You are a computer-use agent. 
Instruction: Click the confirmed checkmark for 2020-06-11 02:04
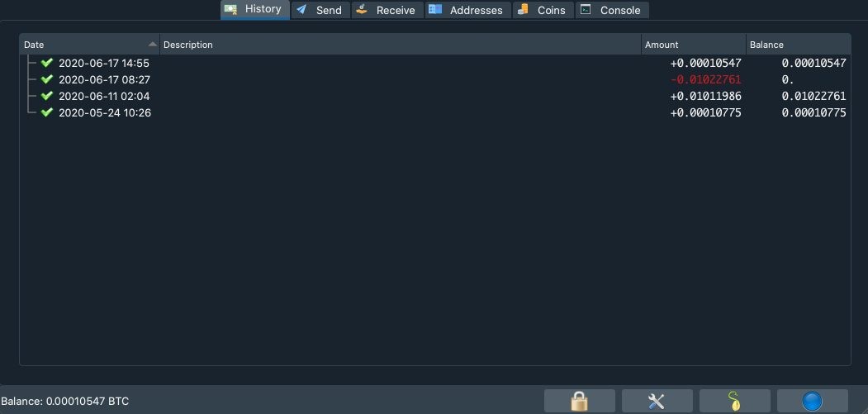pos(47,96)
